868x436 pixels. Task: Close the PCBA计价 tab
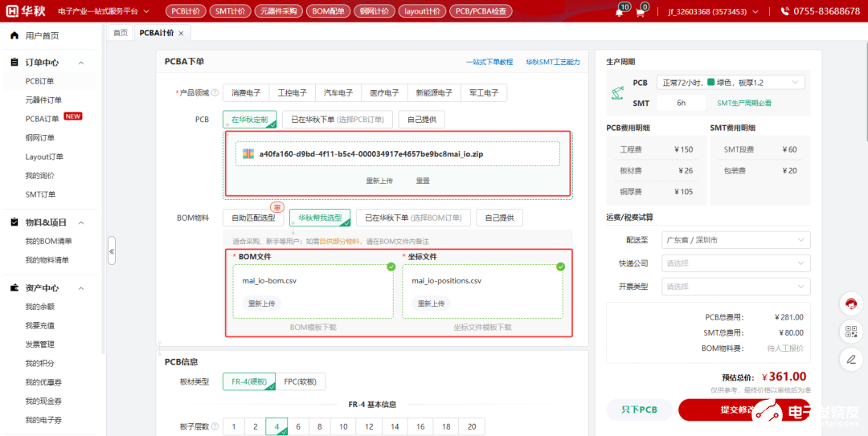coord(181,33)
